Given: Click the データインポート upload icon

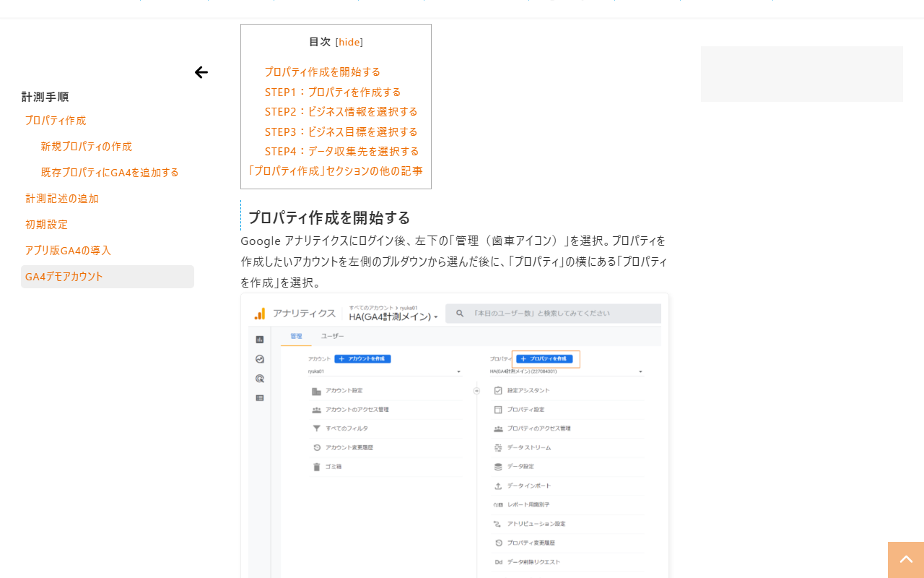Looking at the screenshot, I should (x=498, y=486).
